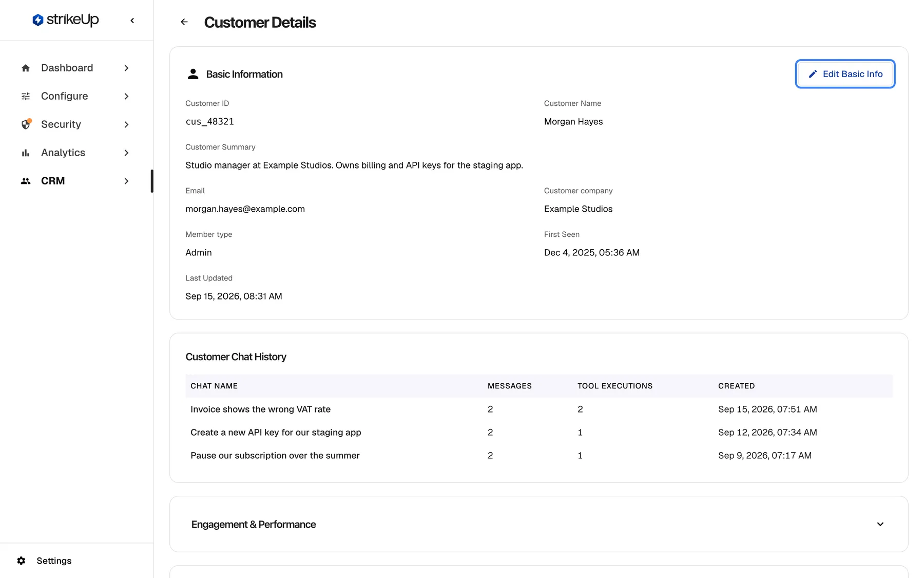Open Settings in the sidebar
Viewport: 924px width, 578px height.
tap(44, 561)
